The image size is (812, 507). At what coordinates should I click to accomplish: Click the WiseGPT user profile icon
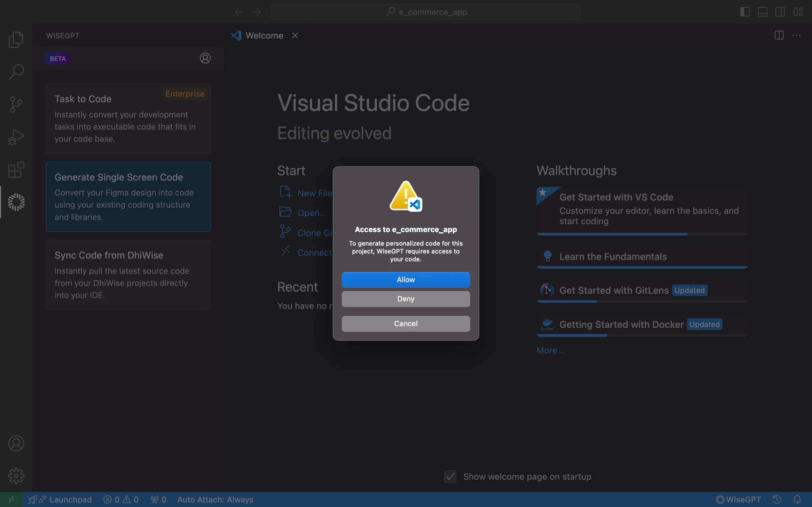[205, 58]
